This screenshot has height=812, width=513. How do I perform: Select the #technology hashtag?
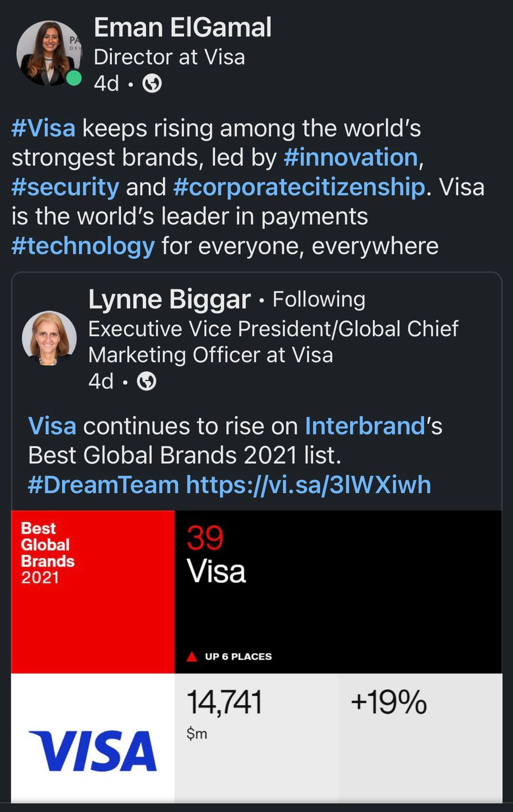pyautogui.click(x=83, y=246)
